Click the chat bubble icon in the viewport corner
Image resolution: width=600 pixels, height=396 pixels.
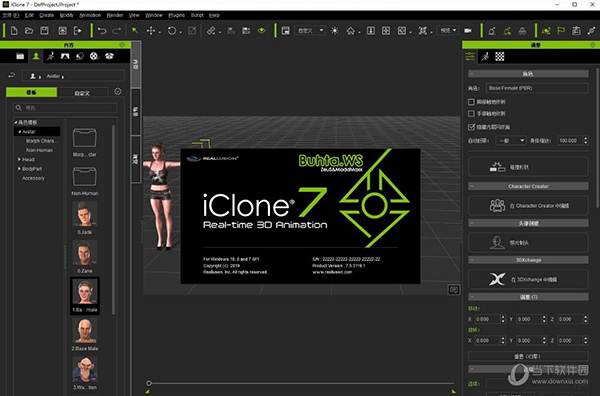454,290
